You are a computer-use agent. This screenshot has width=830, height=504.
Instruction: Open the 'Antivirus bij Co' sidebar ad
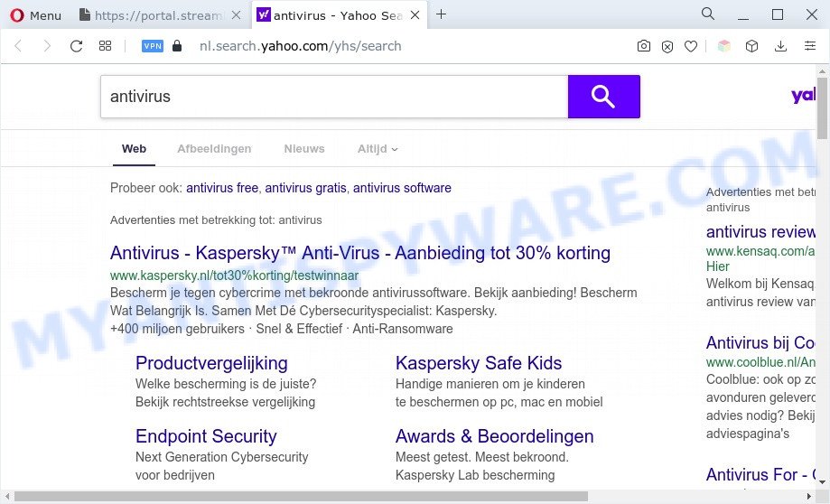760,343
